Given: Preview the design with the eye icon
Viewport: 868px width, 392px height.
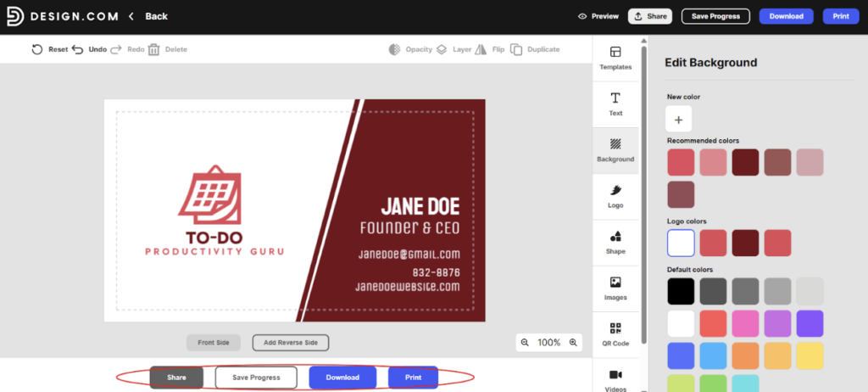Looking at the screenshot, I should click(x=598, y=16).
